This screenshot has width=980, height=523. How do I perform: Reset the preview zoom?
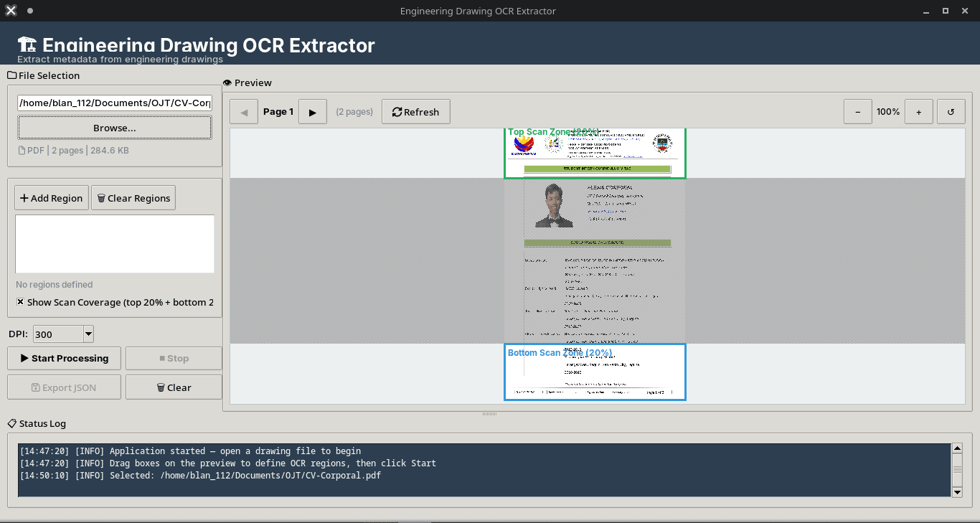coord(951,112)
